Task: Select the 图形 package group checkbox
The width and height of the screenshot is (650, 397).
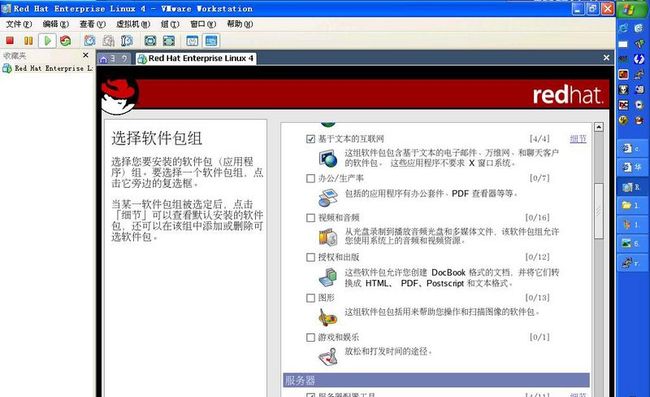Action: [x=310, y=298]
